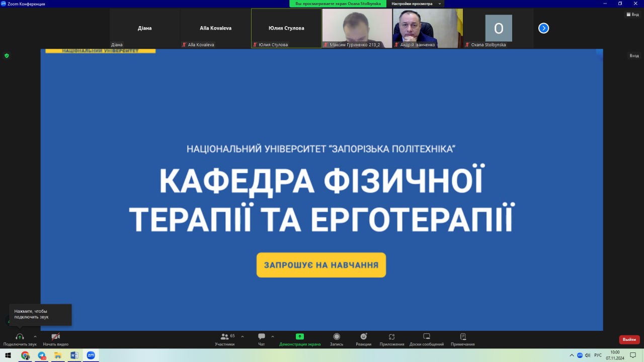The height and width of the screenshot is (362, 644).
Task: Show next participants with blue arrow
Action: (543, 28)
